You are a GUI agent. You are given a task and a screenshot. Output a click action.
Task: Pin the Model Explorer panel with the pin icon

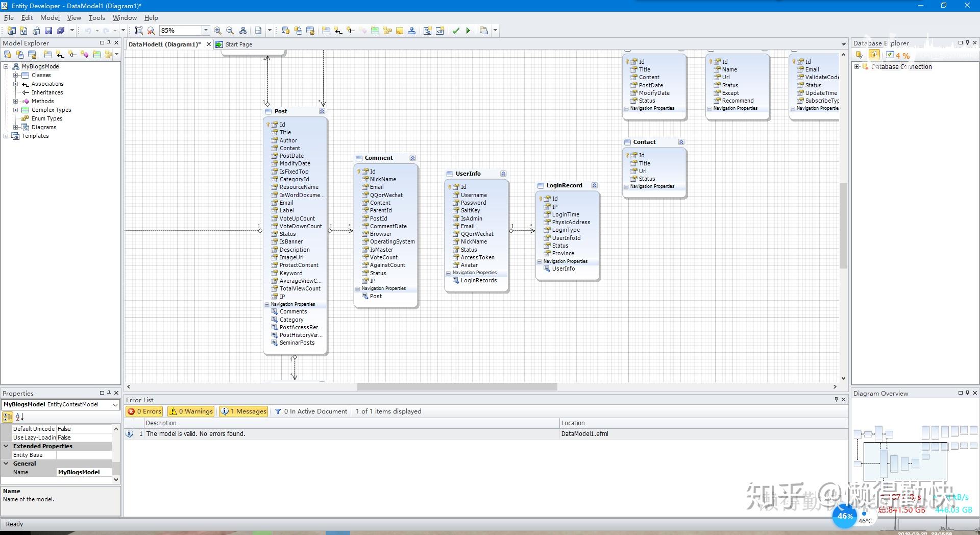tap(109, 43)
